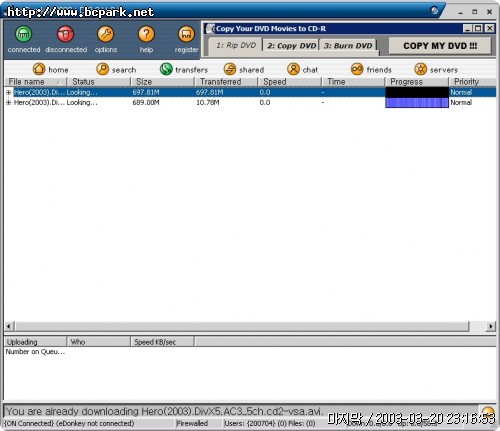This screenshot has height=431, width=500.
Task: Click the red disconnected icon
Action: click(x=65, y=34)
